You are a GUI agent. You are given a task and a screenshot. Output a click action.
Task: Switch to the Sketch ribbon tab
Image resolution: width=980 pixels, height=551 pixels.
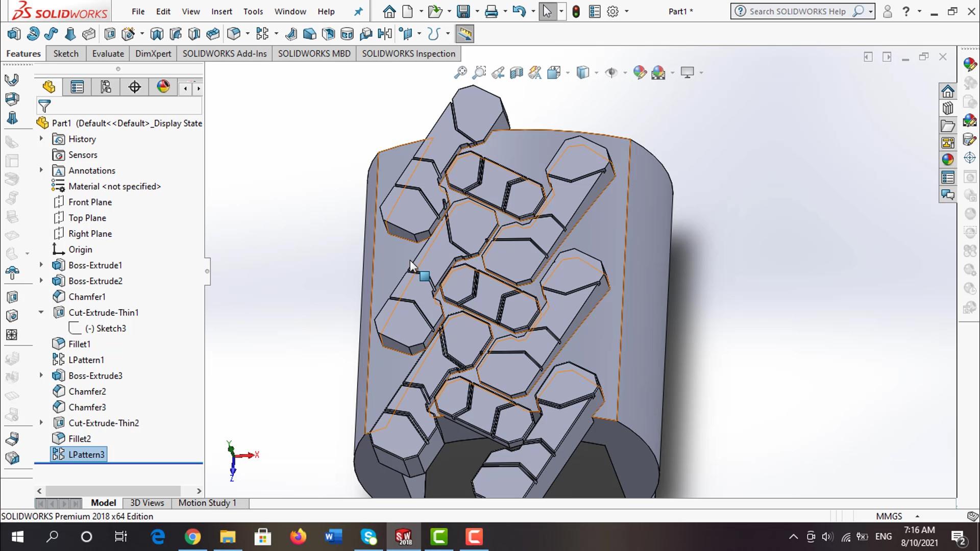66,54
